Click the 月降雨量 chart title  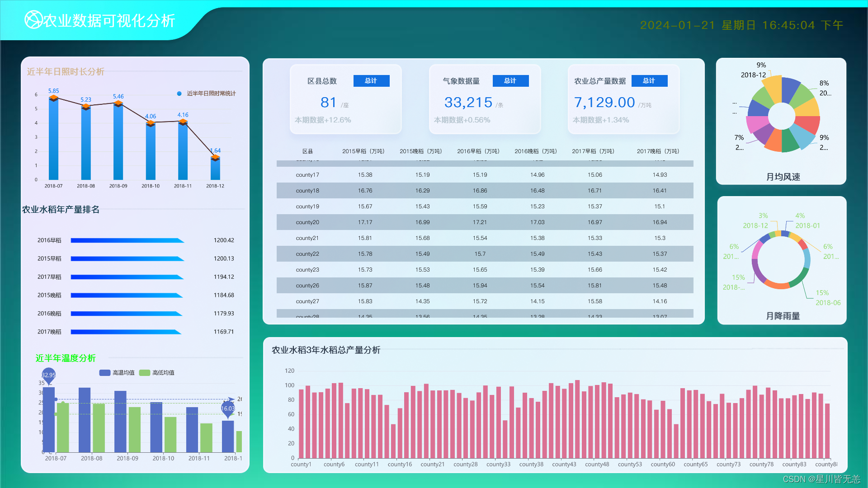(x=783, y=316)
